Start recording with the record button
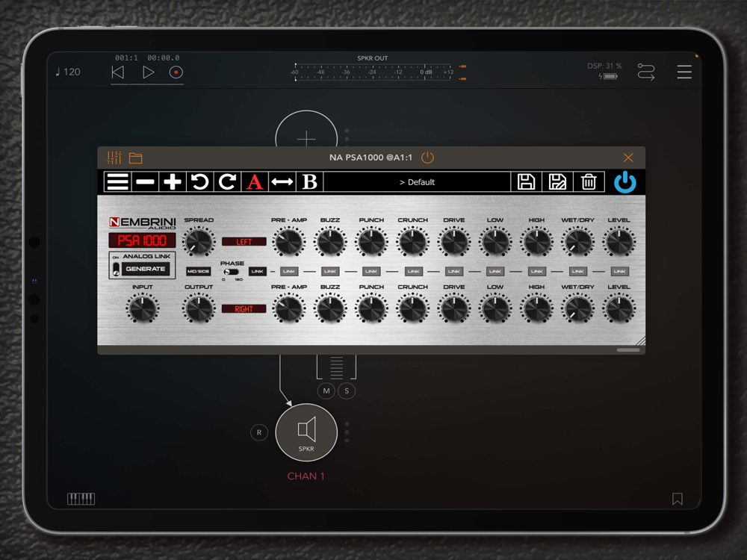 [176, 72]
